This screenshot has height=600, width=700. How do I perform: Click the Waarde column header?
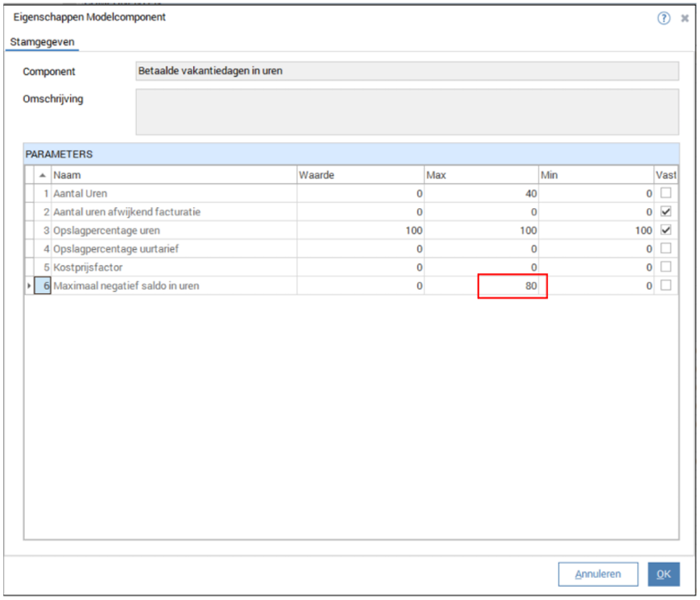point(360,175)
